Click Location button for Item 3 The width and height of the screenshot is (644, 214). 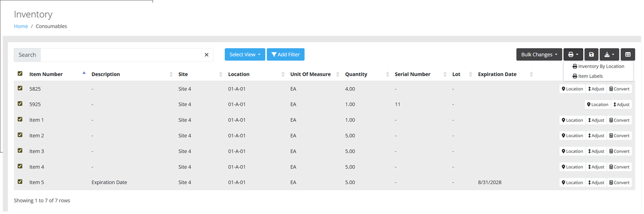pos(572,152)
